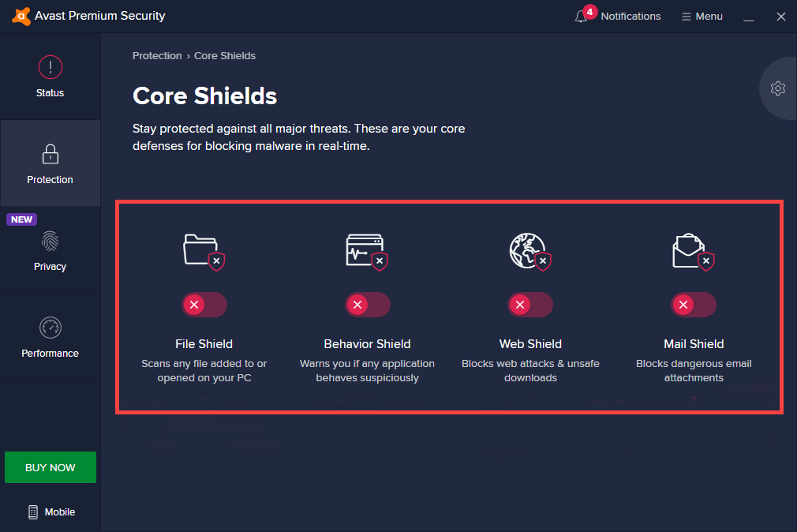Image resolution: width=797 pixels, height=532 pixels.
Task: Turn on the Behavior Shield switch
Action: [x=368, y=305]
